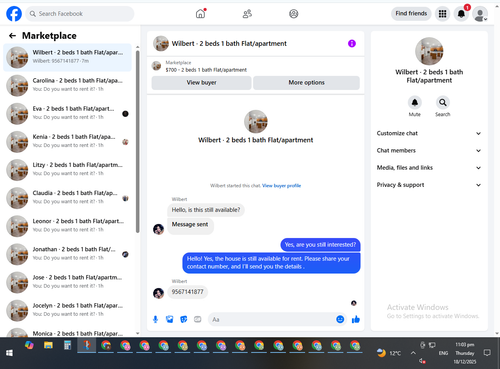Expand the Chat members section
500x369 pixels.
click(429, 151)
